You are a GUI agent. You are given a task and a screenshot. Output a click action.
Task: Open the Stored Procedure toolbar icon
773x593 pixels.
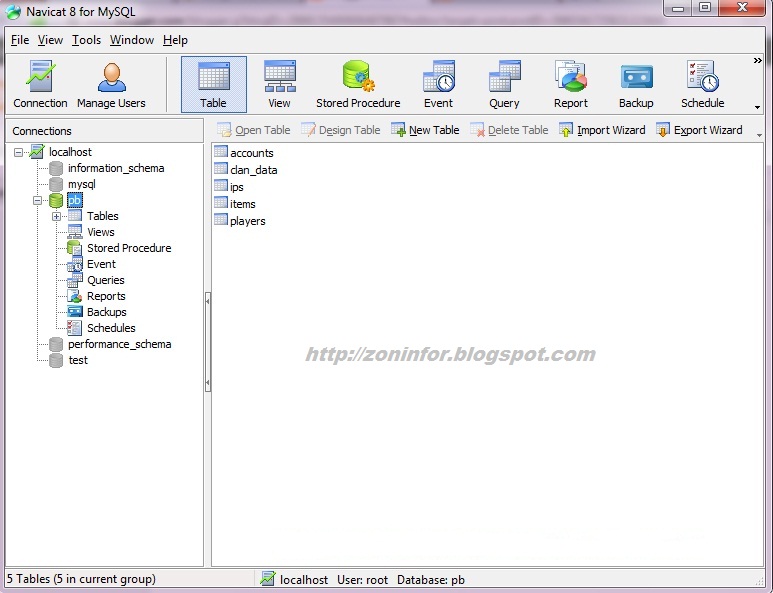pos(358,84)
